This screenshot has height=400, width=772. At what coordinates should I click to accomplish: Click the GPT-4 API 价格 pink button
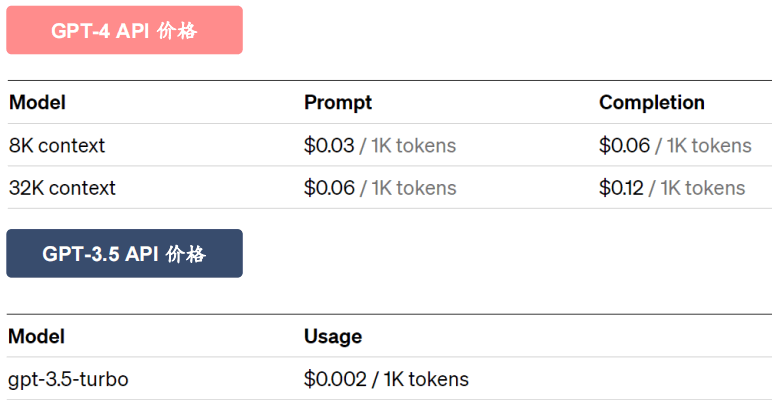(125, 30)
